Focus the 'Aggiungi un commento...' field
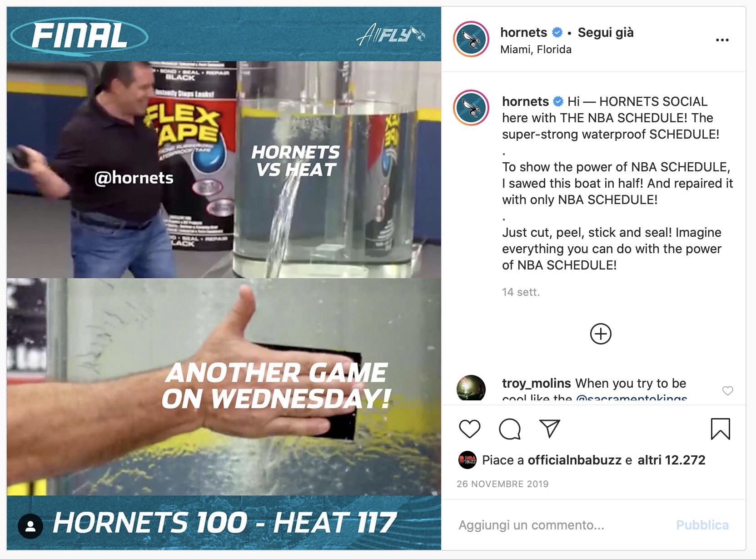 click(563, 525)
